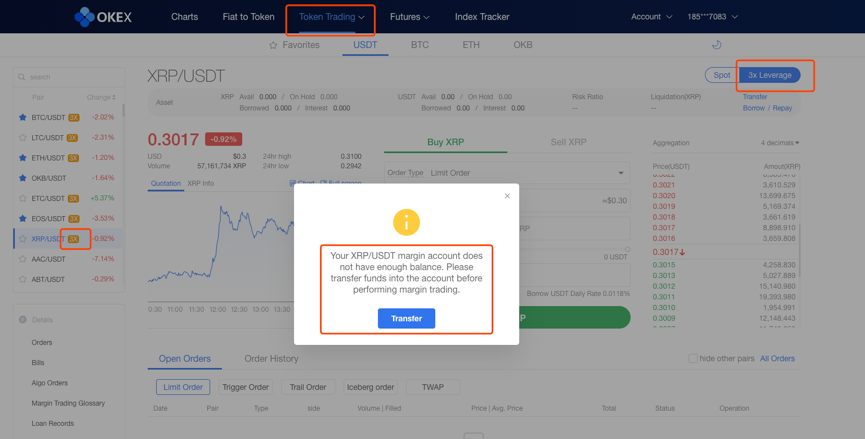This screenshot has height=439, width=865.
Task: Click the star icon beside Favorites
Action: [273, 45]
